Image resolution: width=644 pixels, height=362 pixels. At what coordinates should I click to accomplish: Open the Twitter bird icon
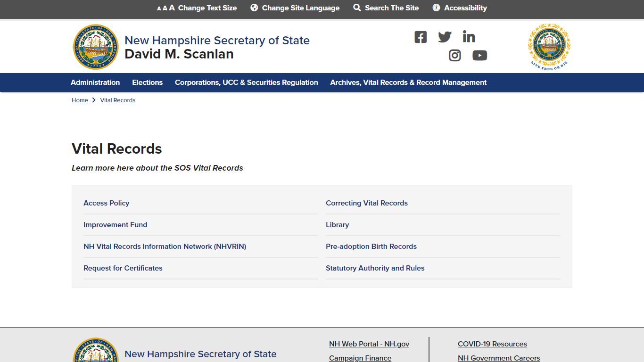point(445,37)
